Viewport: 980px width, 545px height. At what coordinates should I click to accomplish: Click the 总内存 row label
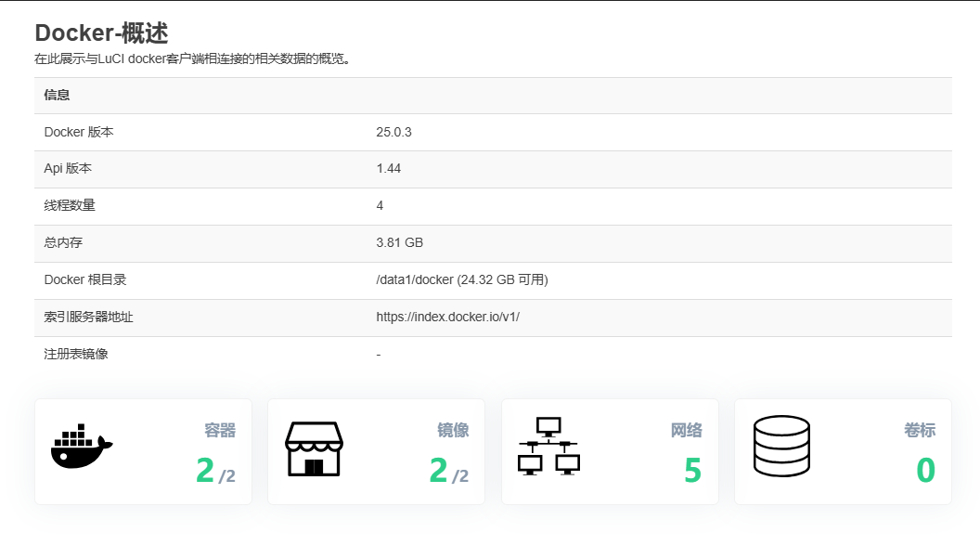[x=63, y=242]
